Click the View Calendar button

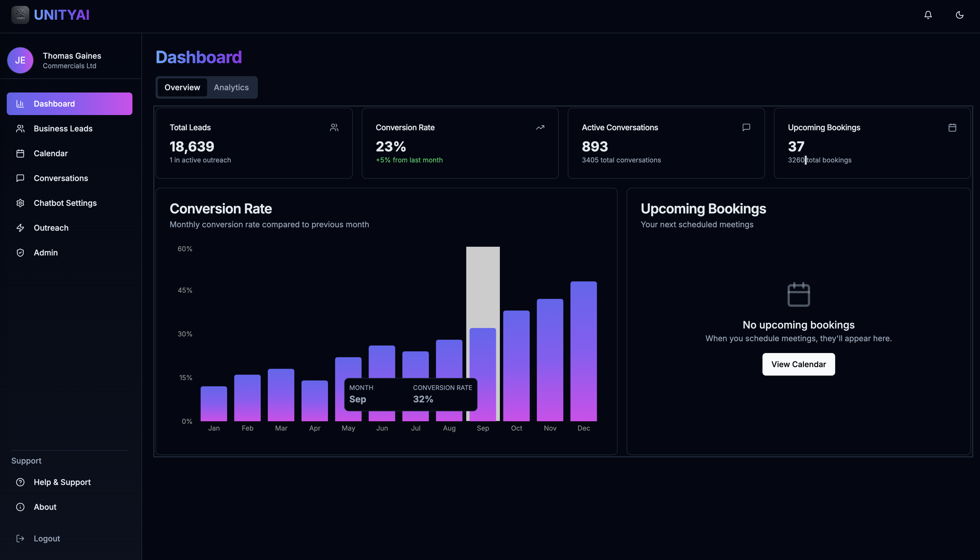pyautogui.click(x=798, y=364)
